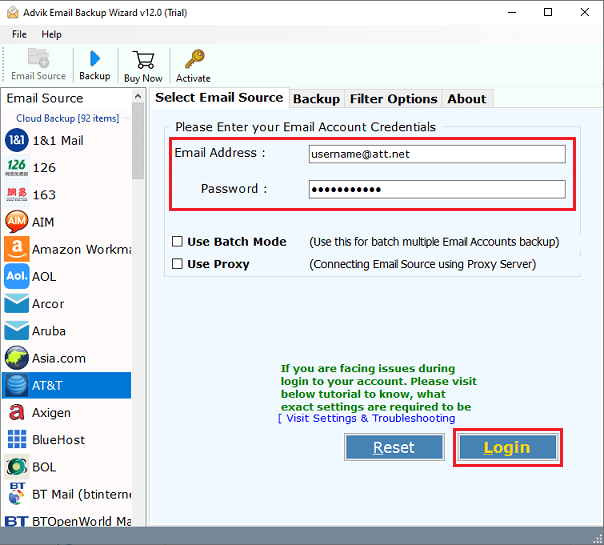Select the Arcor text entry
Image resolution: width=604 pixels, height=545 pixels.
(x=48, y=304)
